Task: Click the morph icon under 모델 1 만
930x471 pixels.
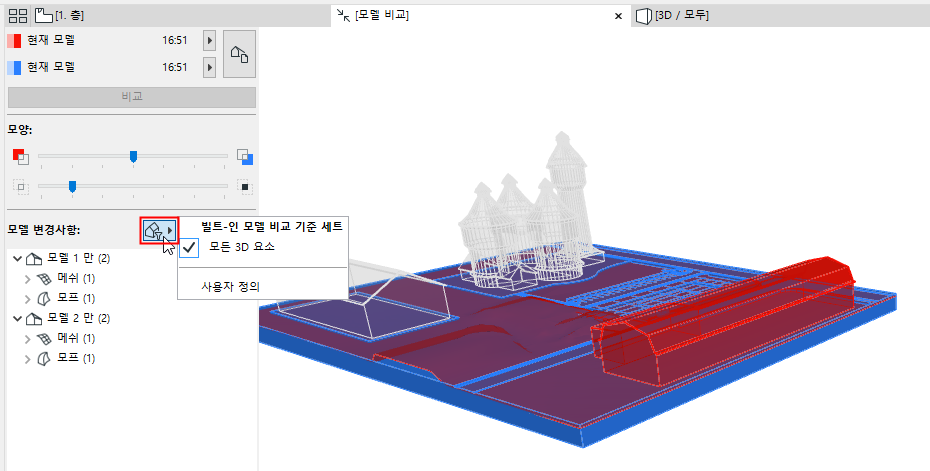Action: (44, 298)
